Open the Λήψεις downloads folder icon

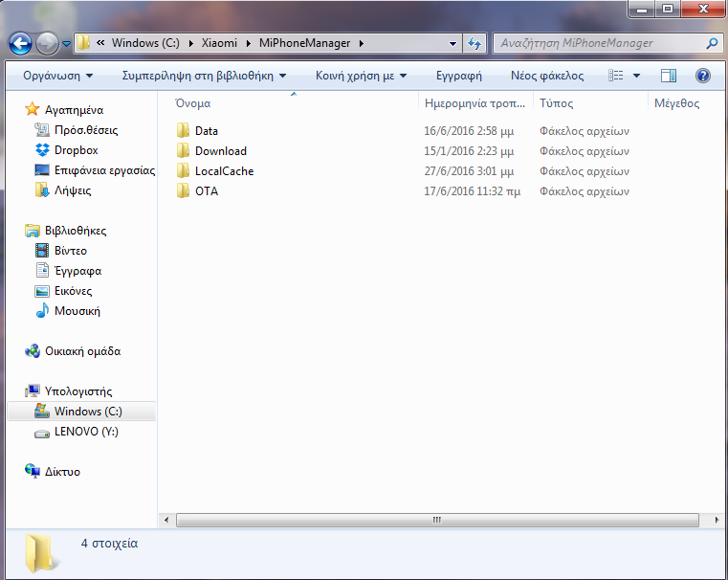point(42,190)
